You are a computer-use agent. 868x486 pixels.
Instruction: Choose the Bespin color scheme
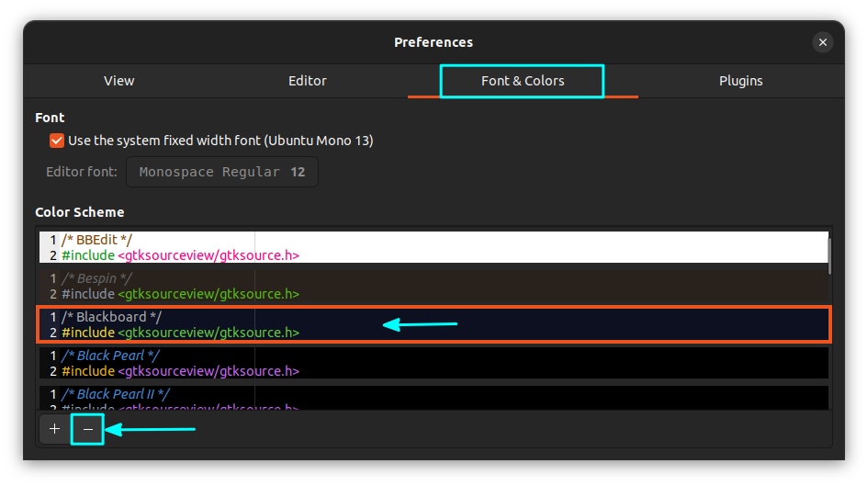[x=432, y=286]
